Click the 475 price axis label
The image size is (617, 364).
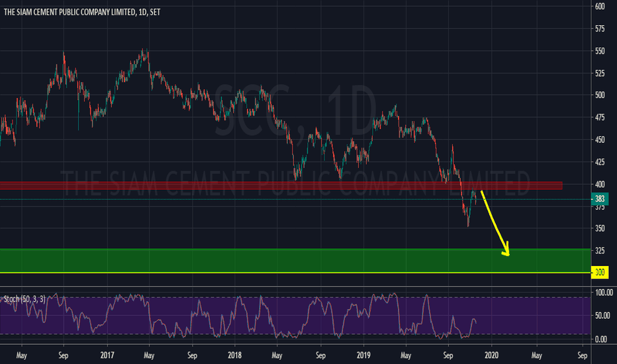pos(600,118)
